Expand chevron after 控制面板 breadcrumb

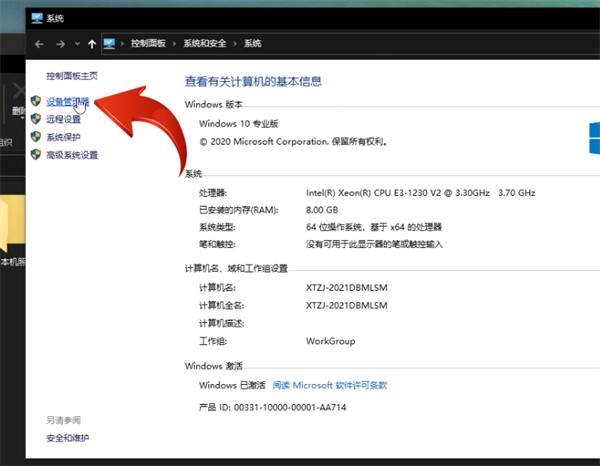click(174, 44)
